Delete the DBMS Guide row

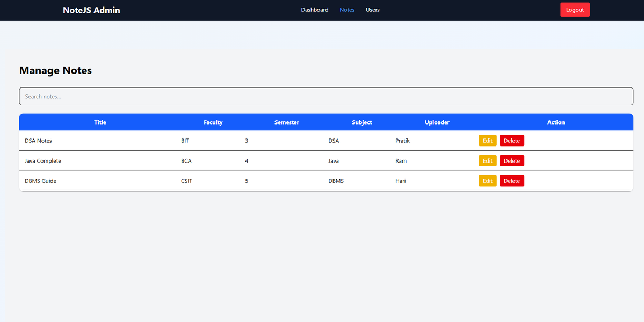point(512,181)
